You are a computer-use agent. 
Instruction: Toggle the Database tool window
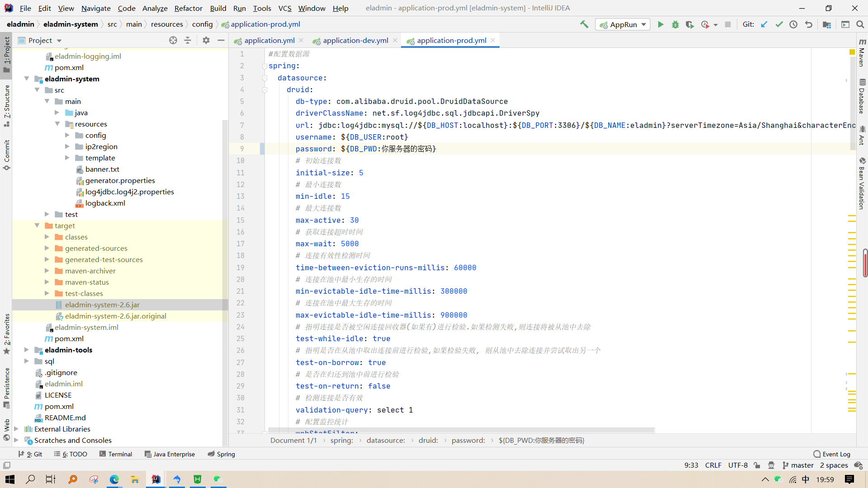pyautogui.click(x=862, y=97)
